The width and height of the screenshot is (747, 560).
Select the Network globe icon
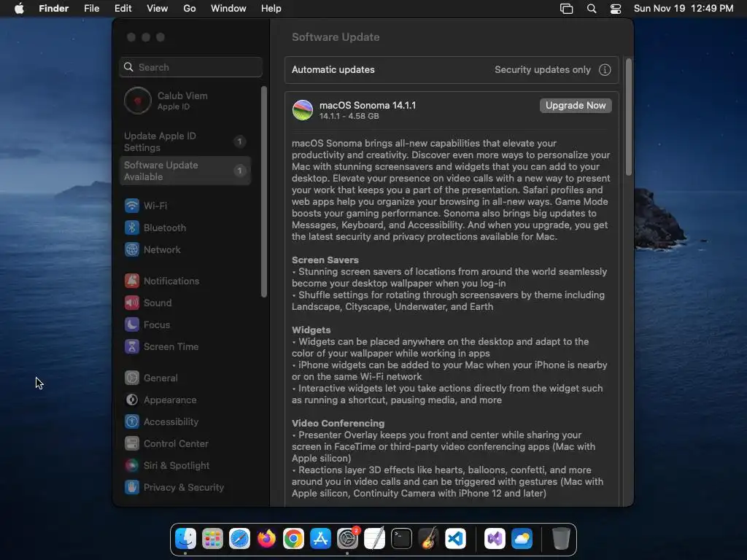[x=132, y=249]
